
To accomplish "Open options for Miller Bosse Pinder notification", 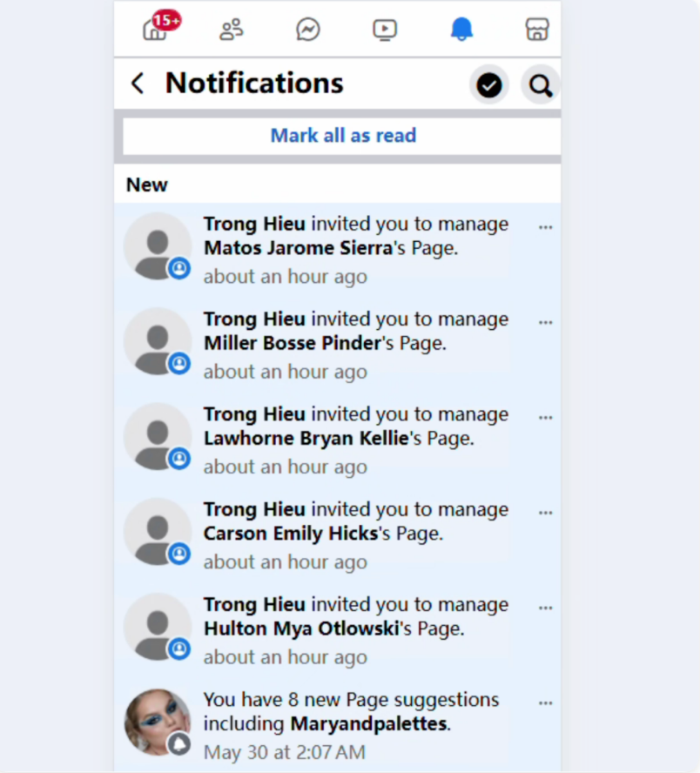I will 546,322.
